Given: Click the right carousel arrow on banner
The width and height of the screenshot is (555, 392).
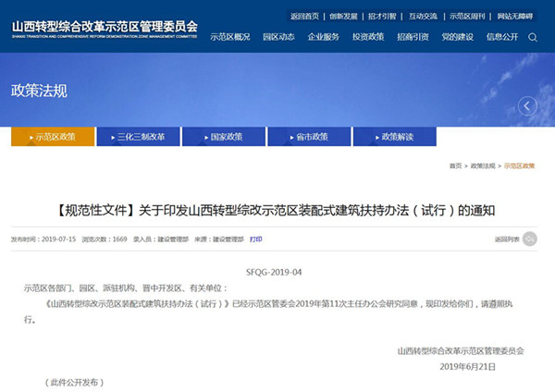Looking at the screenshot, I should tap(527, 105).
